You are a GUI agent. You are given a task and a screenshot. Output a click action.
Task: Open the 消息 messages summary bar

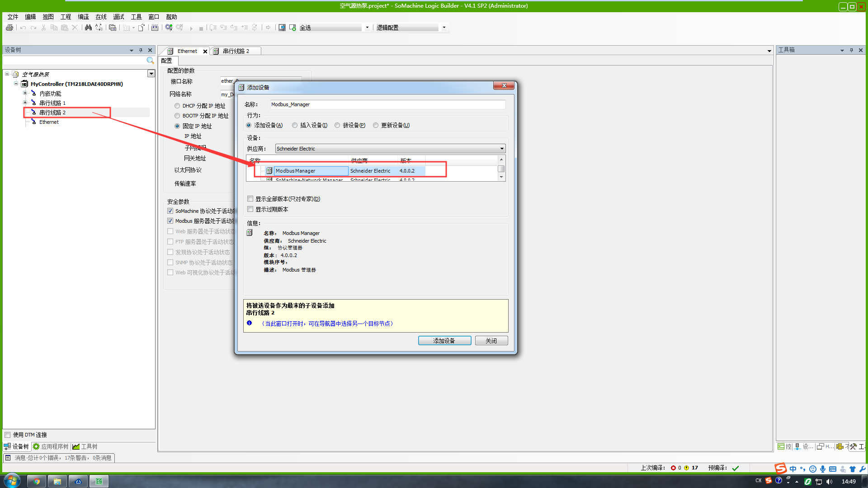coord(59,458)
